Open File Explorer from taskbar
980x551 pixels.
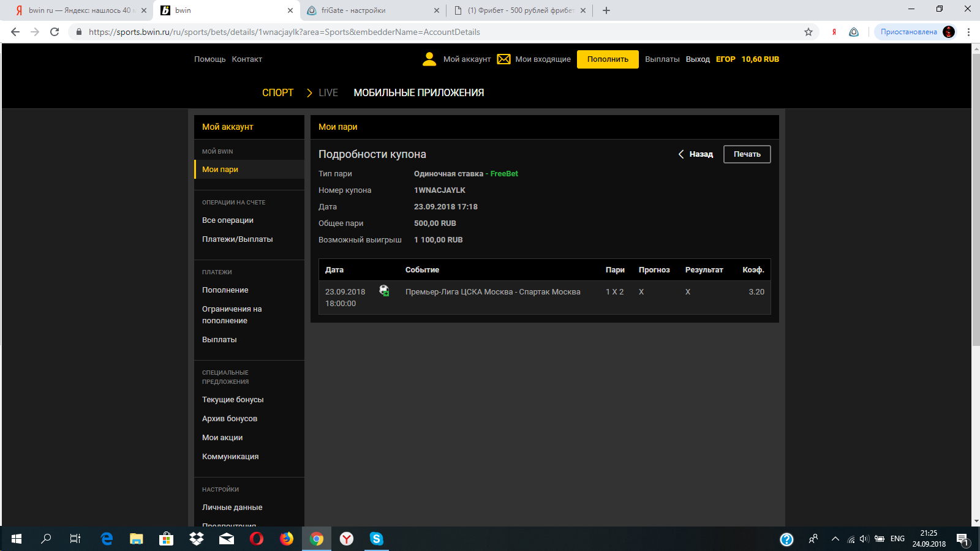click(x=136, y=539)
